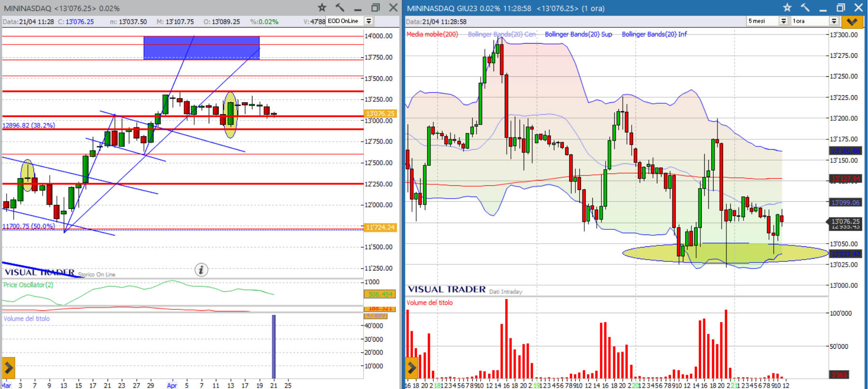
Task: Click the %:0.02% change value in left header
Action: click(x=264, y=21)
